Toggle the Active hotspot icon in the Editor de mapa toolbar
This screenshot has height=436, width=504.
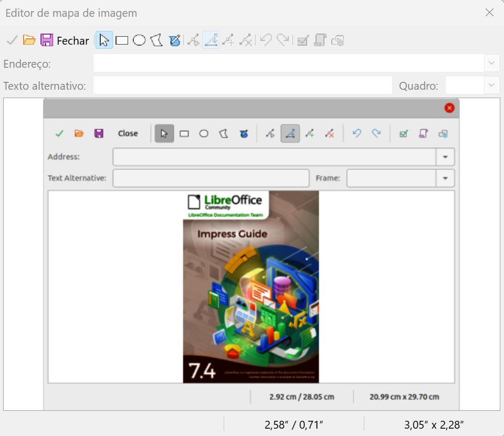pos(303,40)
